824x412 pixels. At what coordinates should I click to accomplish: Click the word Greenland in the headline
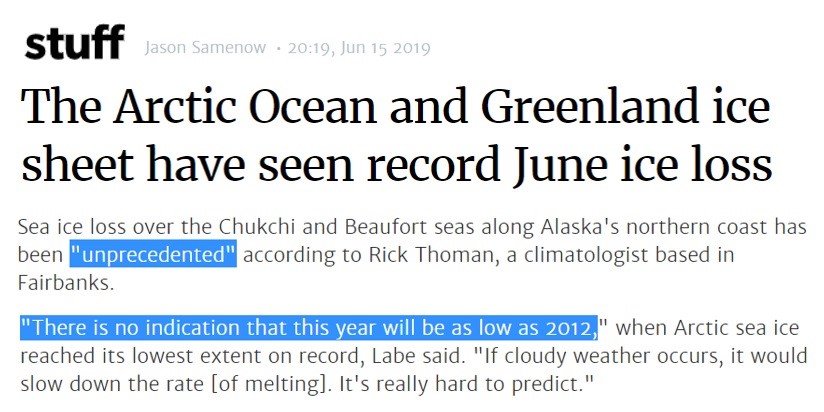[599, 106]
